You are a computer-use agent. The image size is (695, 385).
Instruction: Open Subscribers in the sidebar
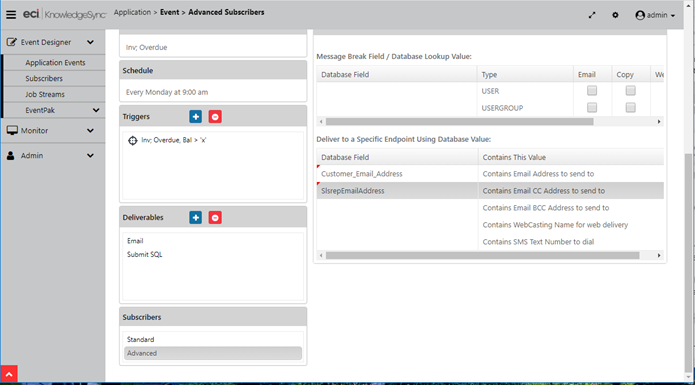point(44,78)
